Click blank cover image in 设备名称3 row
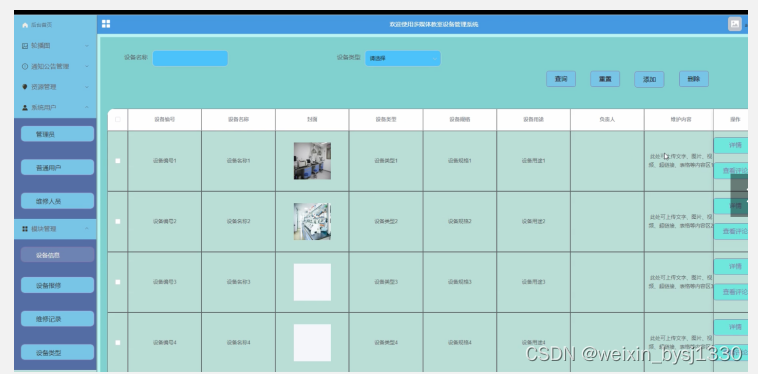 click(x=312, y=282)
